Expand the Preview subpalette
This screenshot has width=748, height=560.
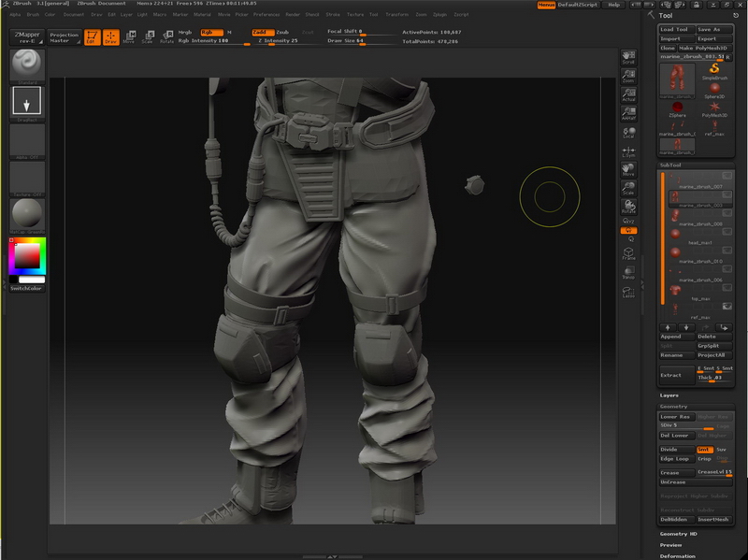pos(670,545)
